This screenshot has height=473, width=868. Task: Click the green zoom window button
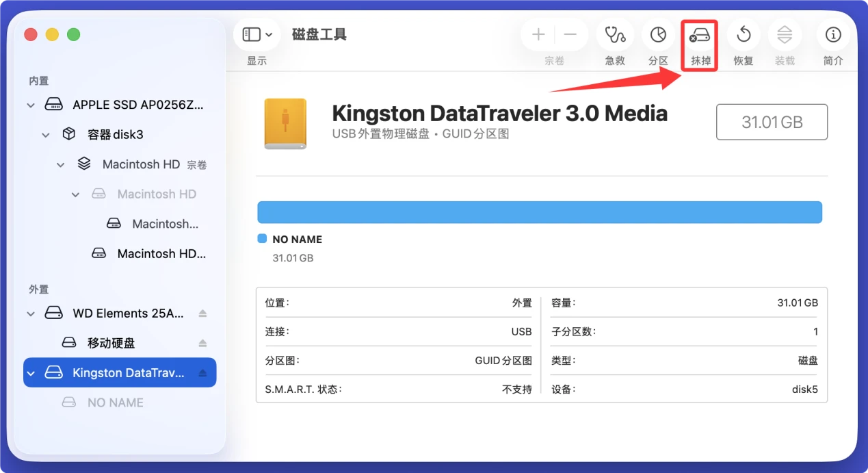coord(73,34)
